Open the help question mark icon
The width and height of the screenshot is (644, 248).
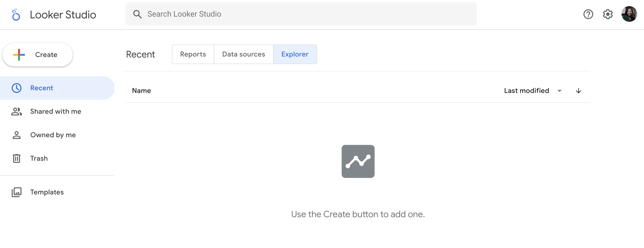coord(588,14)
